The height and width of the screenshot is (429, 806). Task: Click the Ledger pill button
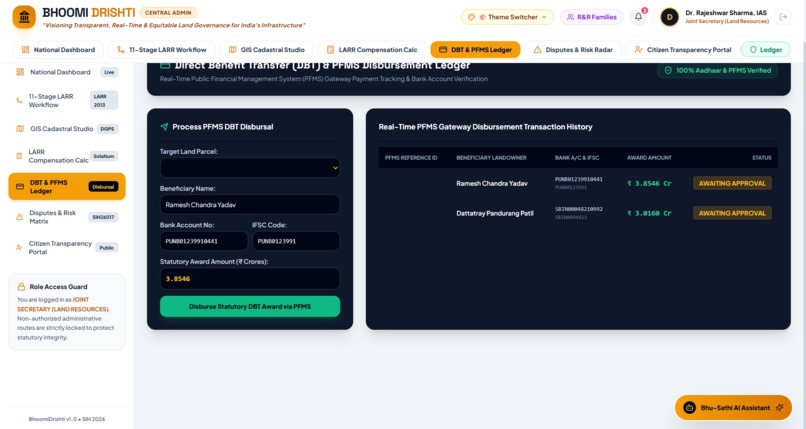click(x=765, y=50)
